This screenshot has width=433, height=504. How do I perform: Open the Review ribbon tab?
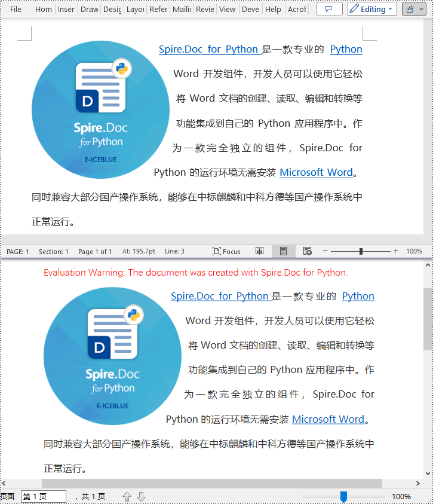(x=205, y=10)
